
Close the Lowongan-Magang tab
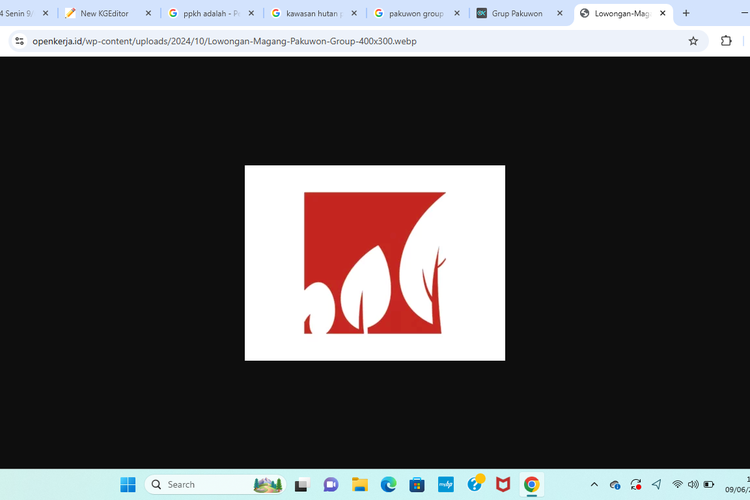pos(662,13)
